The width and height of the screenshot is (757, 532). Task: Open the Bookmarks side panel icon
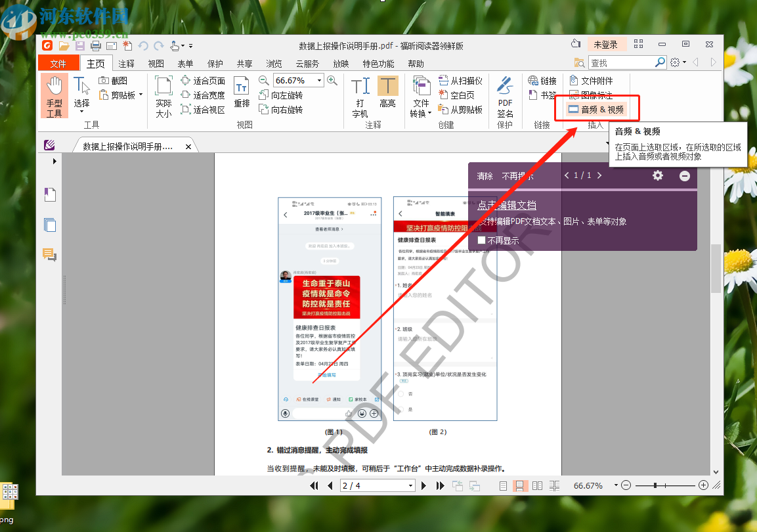(50, 194)
